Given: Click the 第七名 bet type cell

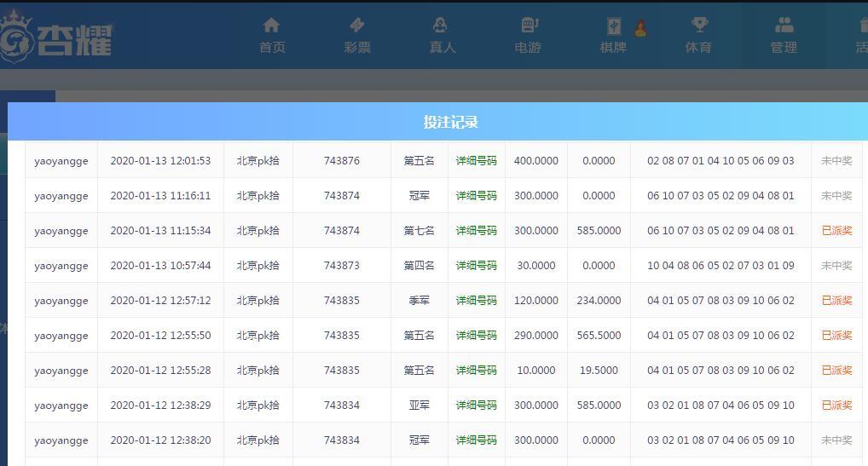Looking at the screenshot, I should coord(419,231).
